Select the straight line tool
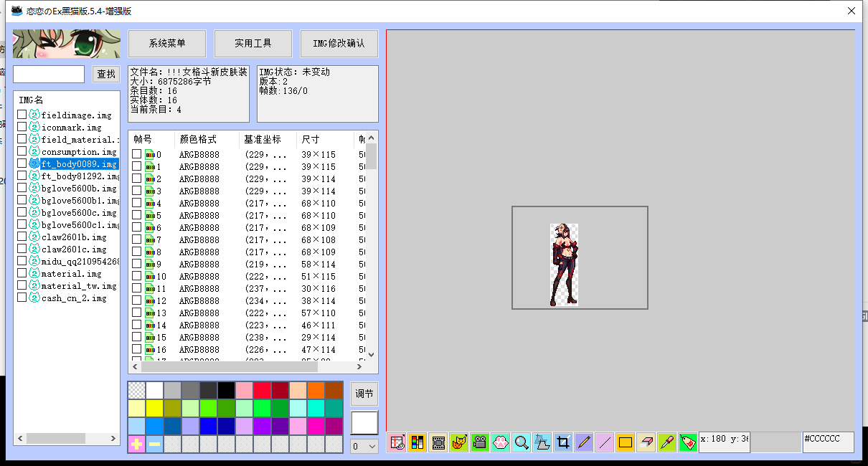Image resolution: width=868 pixels, height=466 pixels. [x=604, y=442]
